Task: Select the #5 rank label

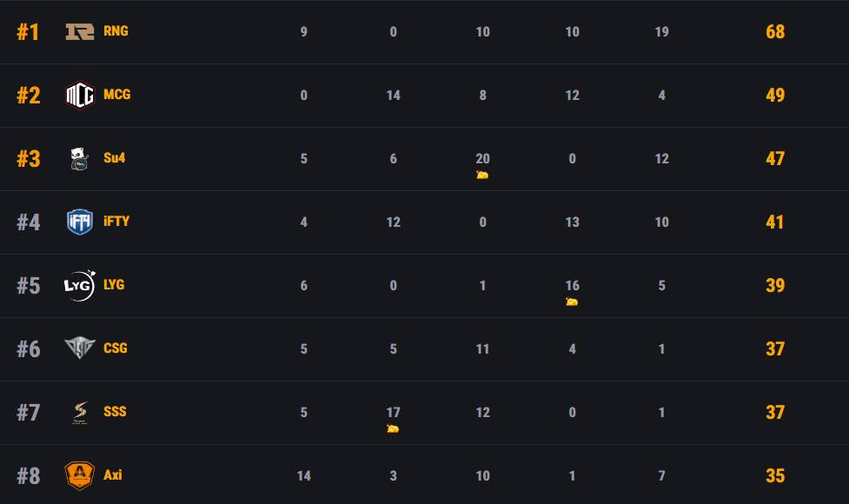Action: pyautogui.click(x=29, y=286)
